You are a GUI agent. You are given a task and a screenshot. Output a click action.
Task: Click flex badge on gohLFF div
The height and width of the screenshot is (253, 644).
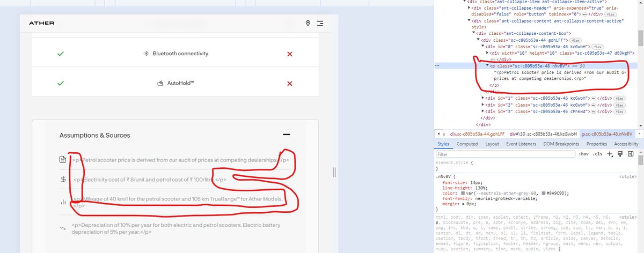pyautogui.click(x=576, y=40)
